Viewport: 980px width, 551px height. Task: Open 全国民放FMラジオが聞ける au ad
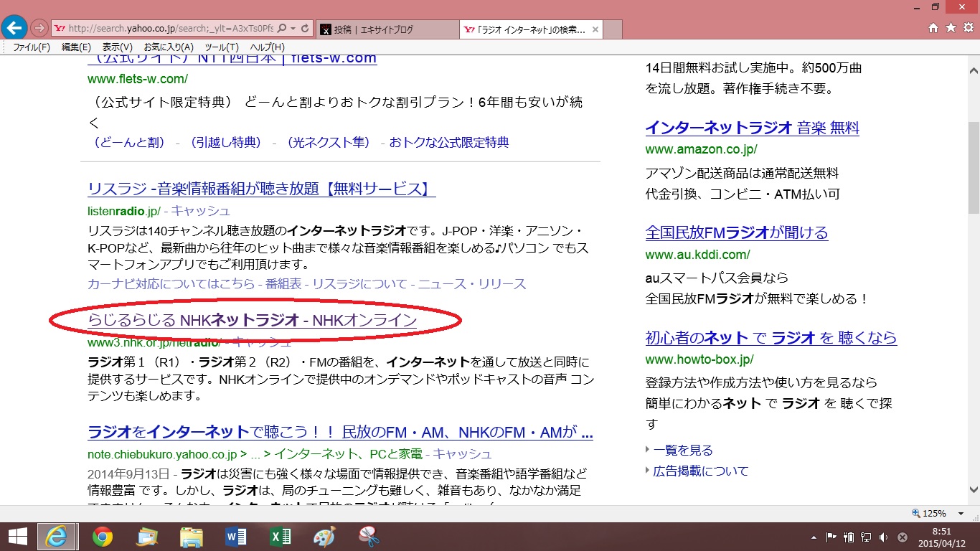click(737, 232)
